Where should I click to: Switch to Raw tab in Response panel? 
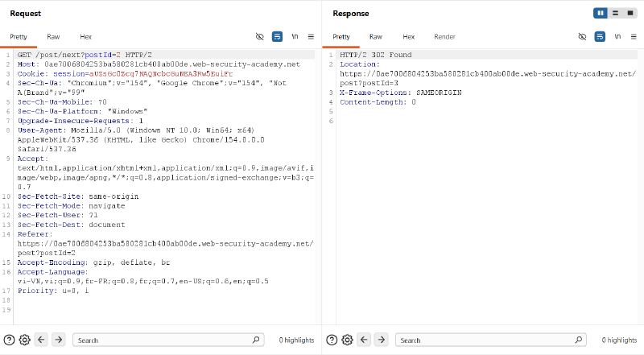pos(376,36)
